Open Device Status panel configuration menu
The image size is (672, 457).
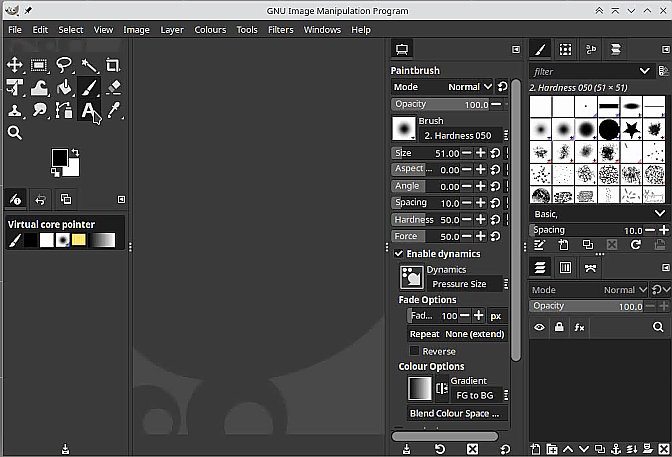(x=121, y=199)
